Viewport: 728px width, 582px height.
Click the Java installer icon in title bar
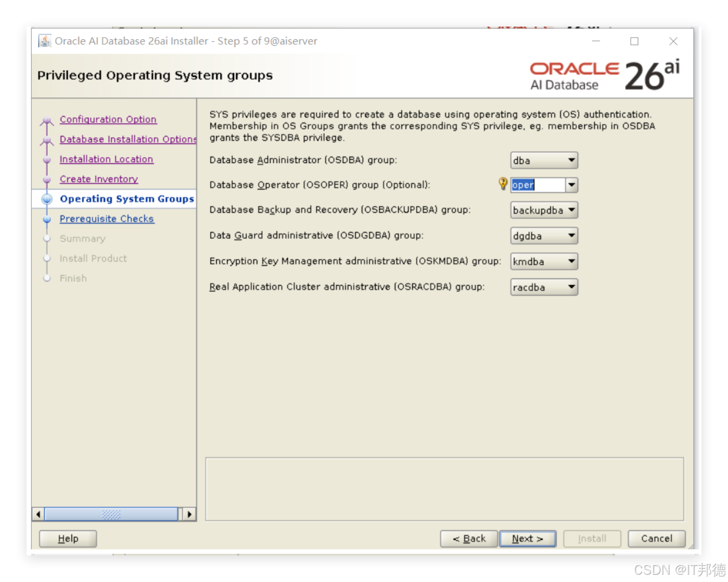pyautogui.click(x=45, y=41)
